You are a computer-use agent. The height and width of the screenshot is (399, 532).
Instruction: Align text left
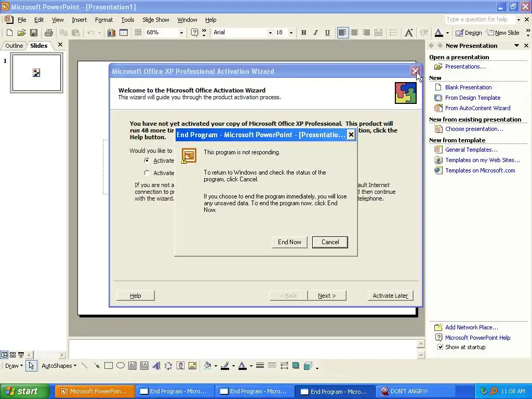[343, 33]
